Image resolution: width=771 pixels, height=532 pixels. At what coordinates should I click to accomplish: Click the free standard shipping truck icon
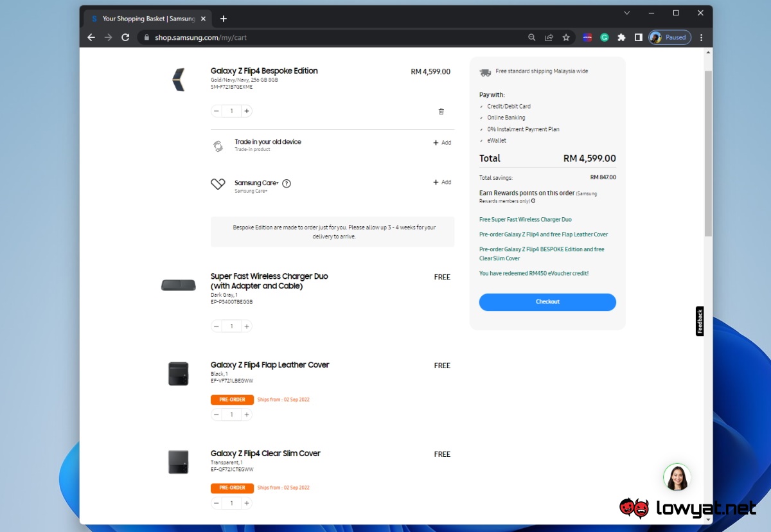coord(485,72)
